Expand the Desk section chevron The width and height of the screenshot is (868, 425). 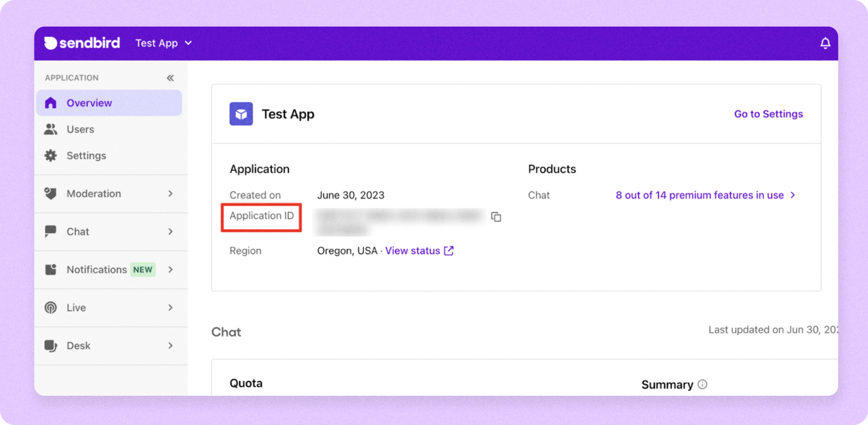pos(171,346)
